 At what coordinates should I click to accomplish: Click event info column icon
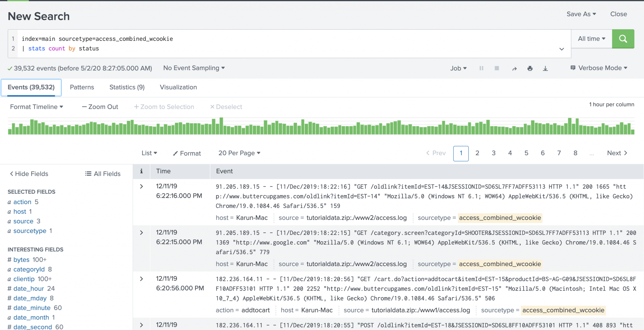142,171
